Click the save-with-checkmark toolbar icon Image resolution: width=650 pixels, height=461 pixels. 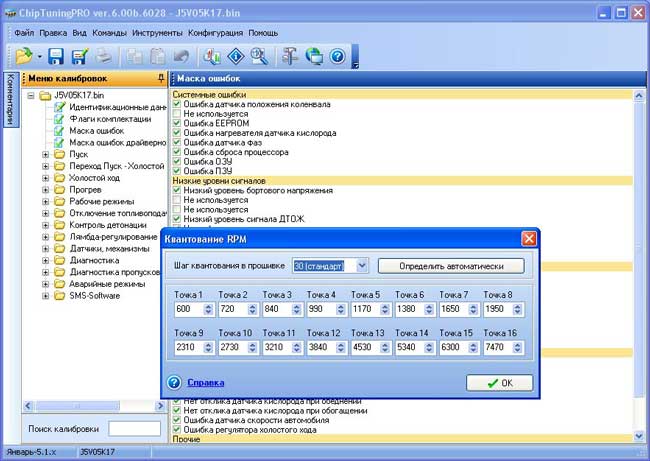(x=79, y=57)
